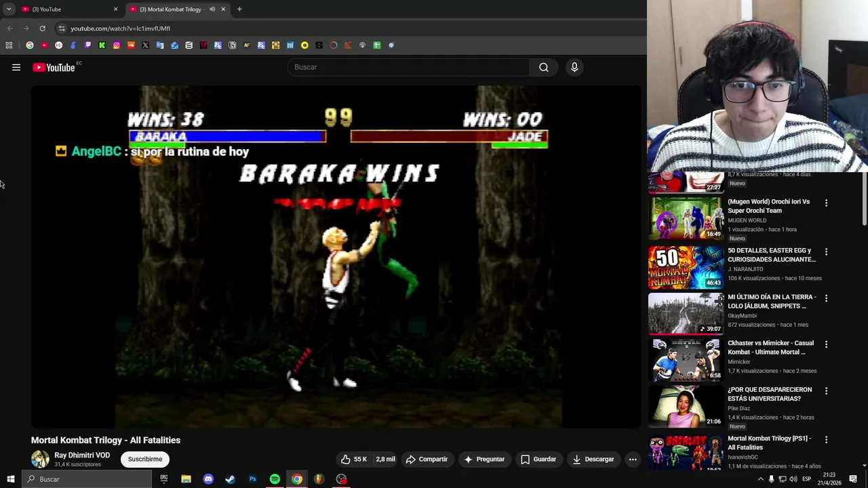The width and height of the screenshot is (868, 488).
Task: Open File Explorer from the taskbar
Action: click(x=186, y=479)
